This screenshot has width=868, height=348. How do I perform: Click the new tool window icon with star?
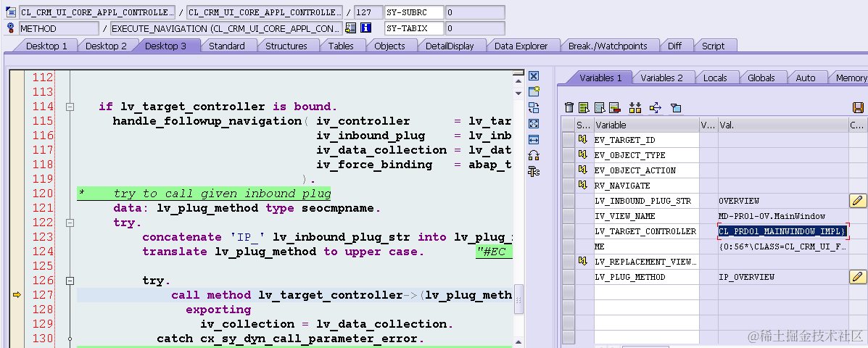(x=534, y=92)
